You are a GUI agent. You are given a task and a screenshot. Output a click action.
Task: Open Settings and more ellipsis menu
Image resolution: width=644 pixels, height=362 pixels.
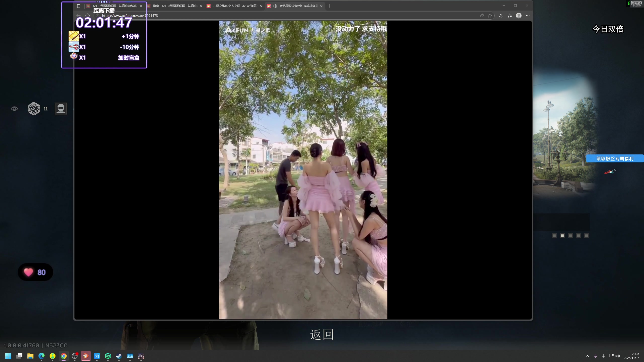(x=528, y=16)
